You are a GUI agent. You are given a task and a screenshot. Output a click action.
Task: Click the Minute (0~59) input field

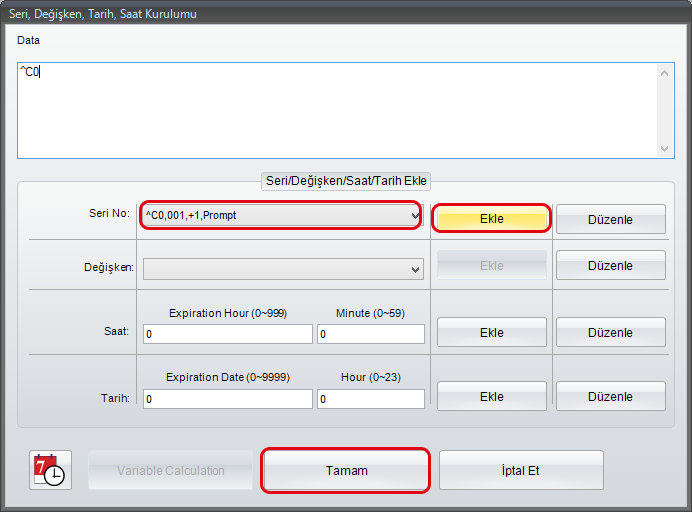coord(370,334)
